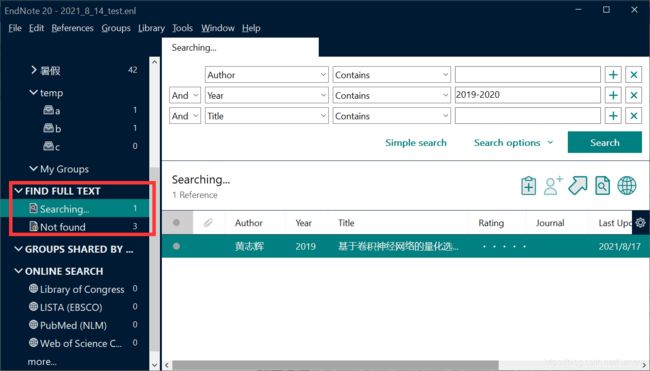Collapse the GROUPS SHARED BY section
Image resolution: width=650 pixels, height=371 pixels.
[x=19, y=249]
